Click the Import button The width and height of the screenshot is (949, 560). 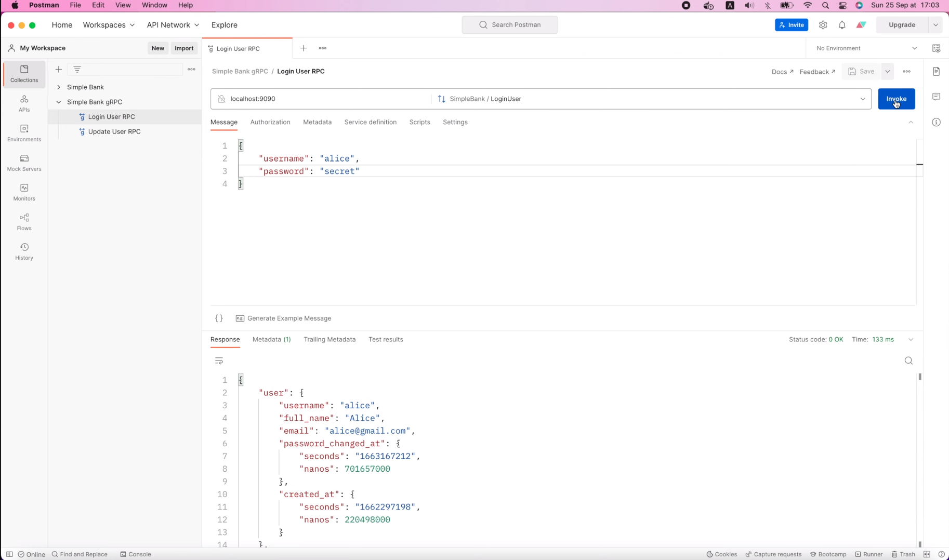[184, 48]
